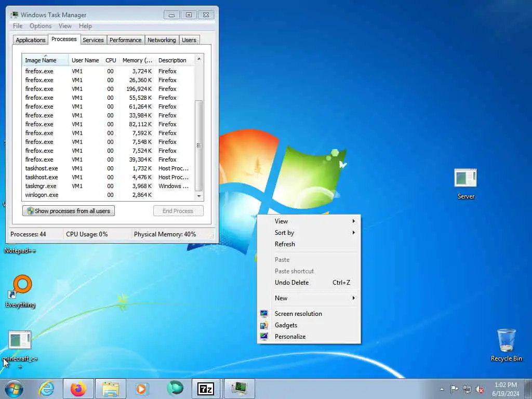
Task: Open Windows Media Player taskbar icon
Action: (x=142, y=389)
